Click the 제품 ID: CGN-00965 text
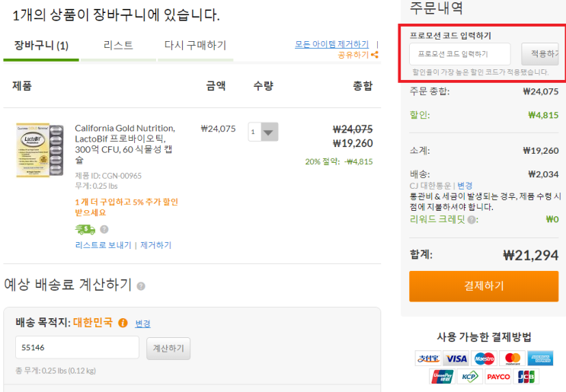Image resolution: width=566 pixels, height=392 pixels. 108,176
